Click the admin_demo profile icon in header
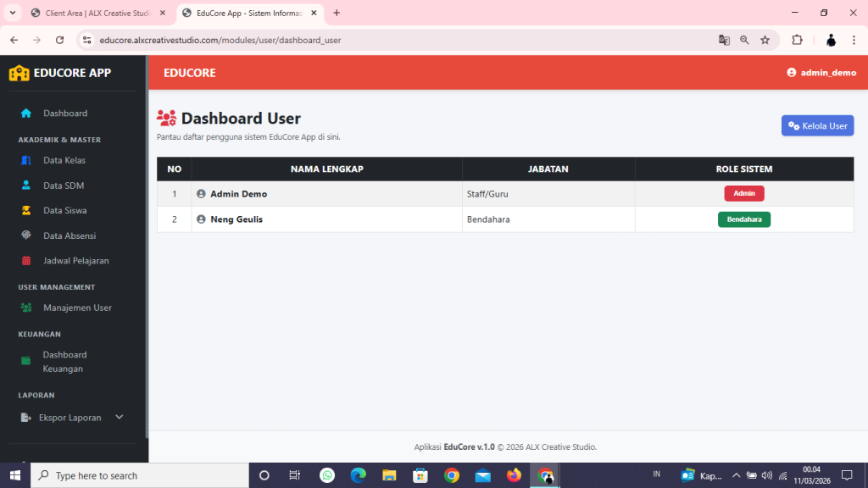The height and width of the screenshot is (488, 868). coord(791,72)
